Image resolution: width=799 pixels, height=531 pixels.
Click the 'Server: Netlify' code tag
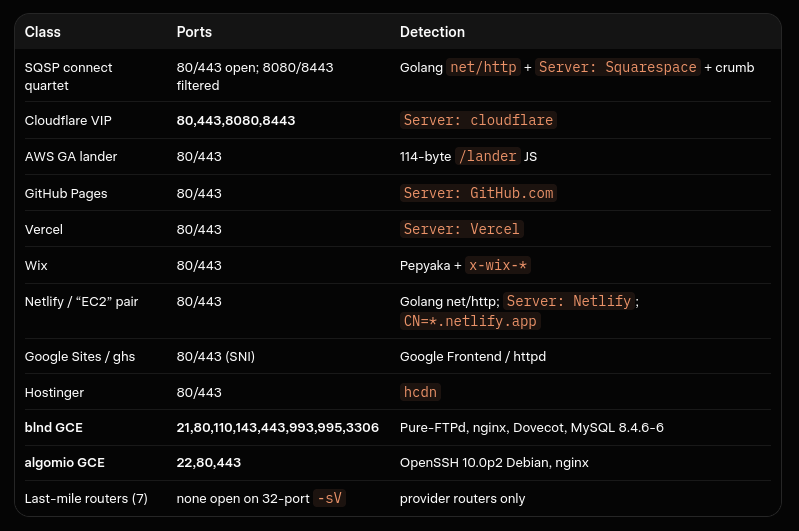(569, 301)
